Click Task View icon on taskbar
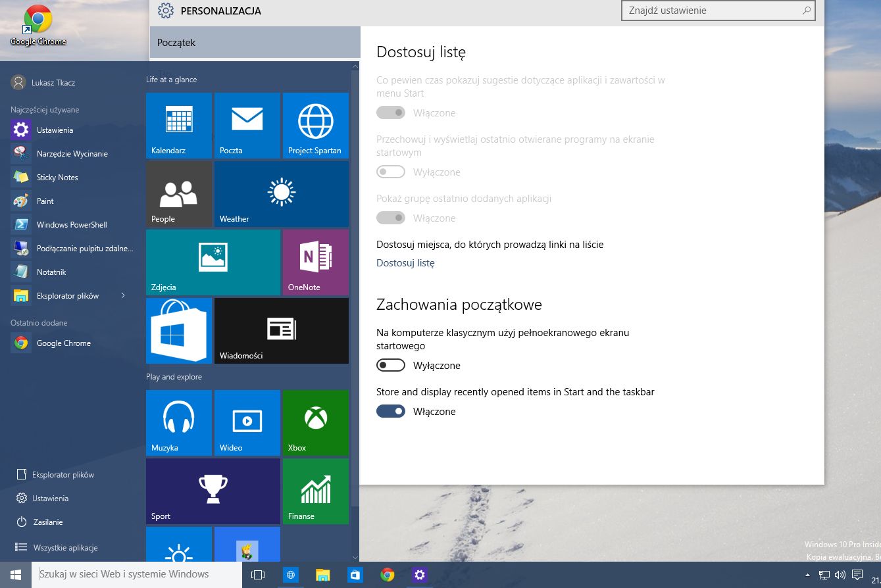The image size is (881, 588). (258, 575)
